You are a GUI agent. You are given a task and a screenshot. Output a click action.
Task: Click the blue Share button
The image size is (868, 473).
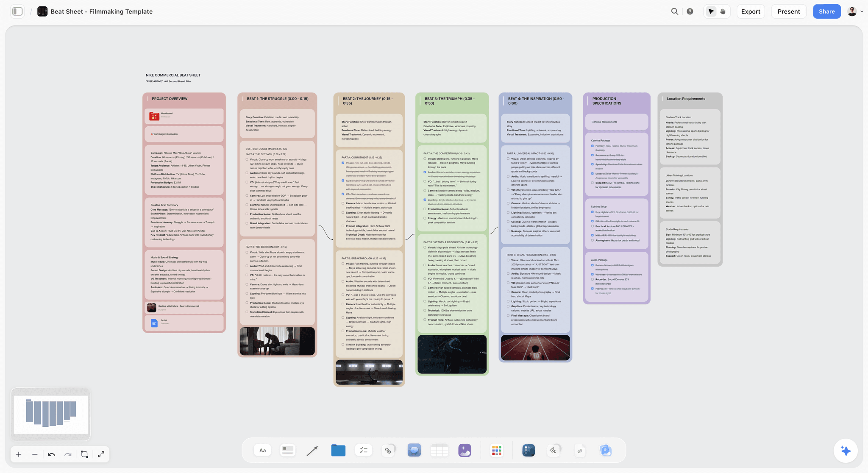click(x=826, y=11)
